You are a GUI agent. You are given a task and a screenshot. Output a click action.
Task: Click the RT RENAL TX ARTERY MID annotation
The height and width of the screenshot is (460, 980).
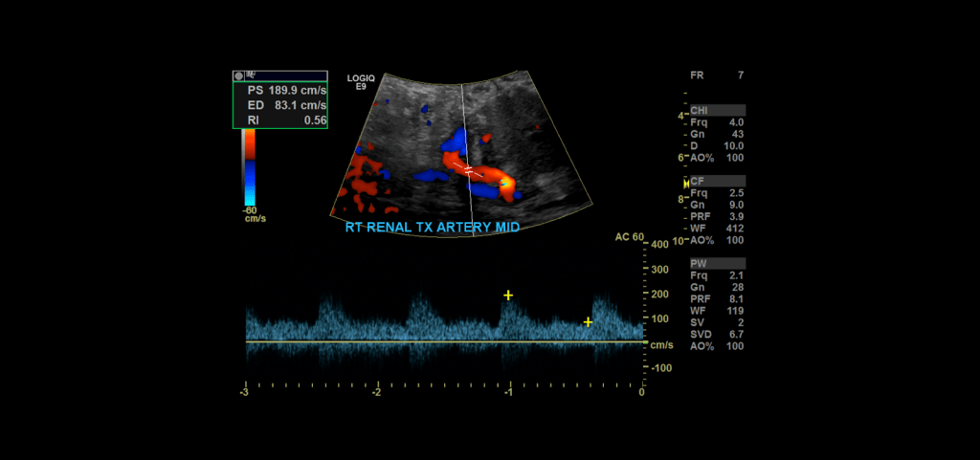pos(432,229)
